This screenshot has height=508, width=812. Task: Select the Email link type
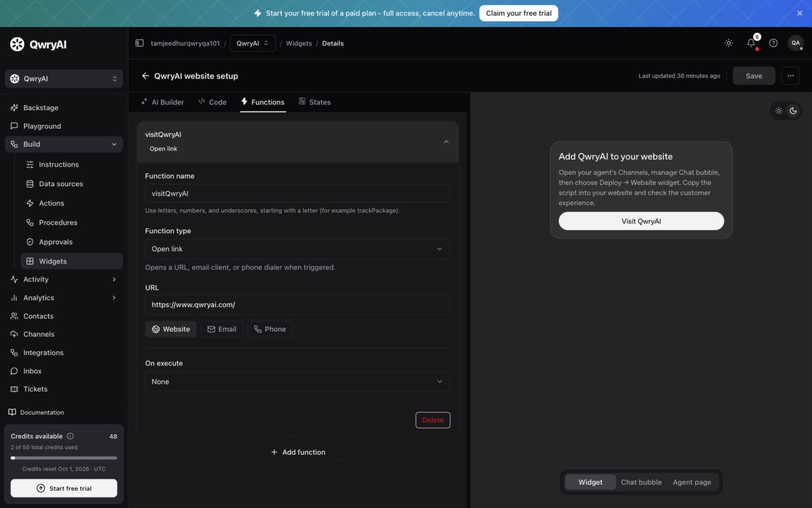pos(222,329)
